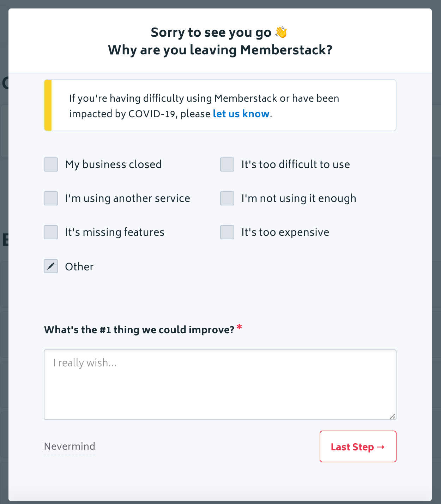Click 'What's the #1 thing' field label
441x504 pixels.
pyautogui.click(x=139, y=330)
